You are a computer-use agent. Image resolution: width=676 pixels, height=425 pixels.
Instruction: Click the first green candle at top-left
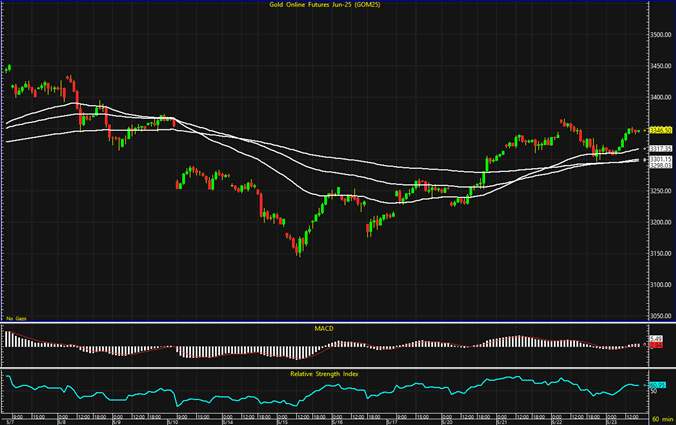coord(8,68)
